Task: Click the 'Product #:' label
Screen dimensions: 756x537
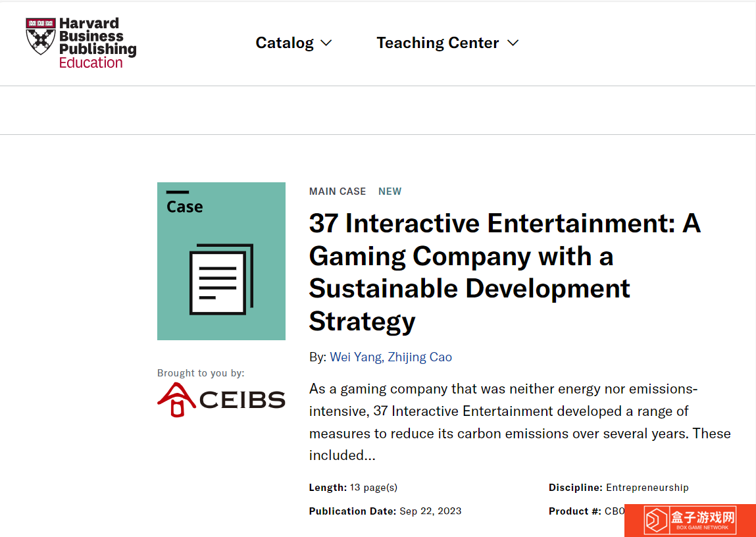Action: click(x=574, y=511)
